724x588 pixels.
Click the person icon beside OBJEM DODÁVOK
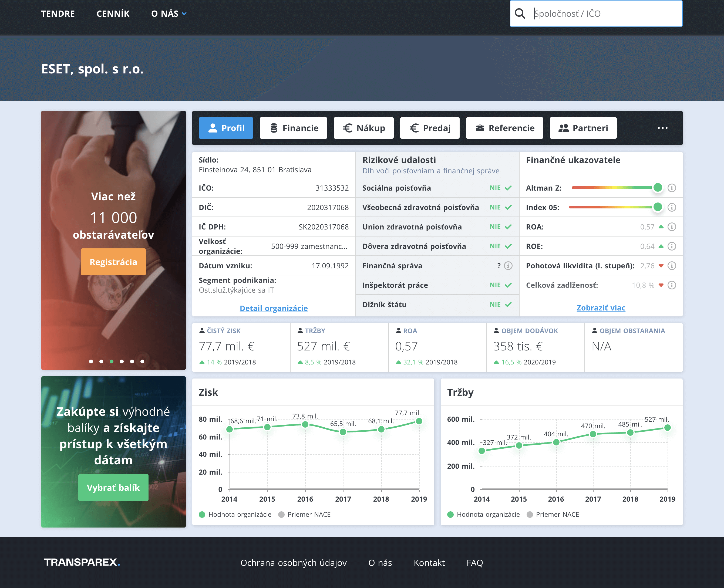[496, 330]
